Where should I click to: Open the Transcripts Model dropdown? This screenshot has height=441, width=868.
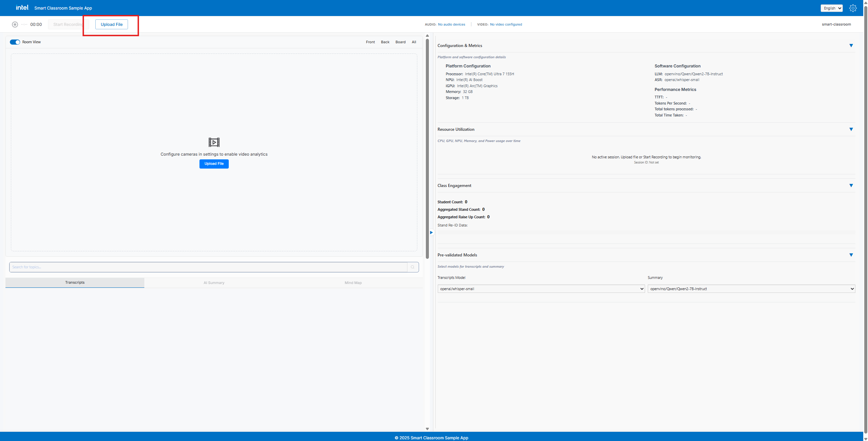(541, 289)
